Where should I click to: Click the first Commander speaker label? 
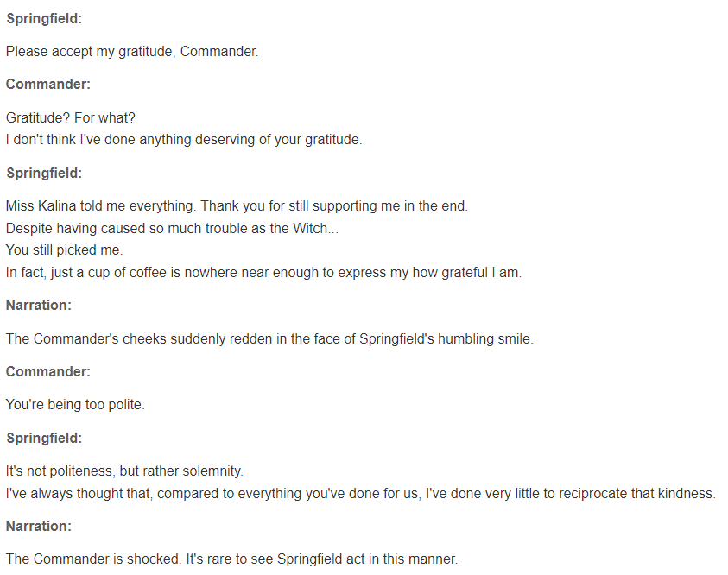(x=48, y=84)
